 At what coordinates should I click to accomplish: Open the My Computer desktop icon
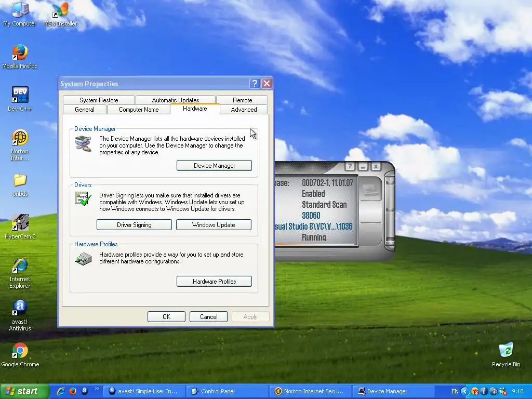pos(20,14)
